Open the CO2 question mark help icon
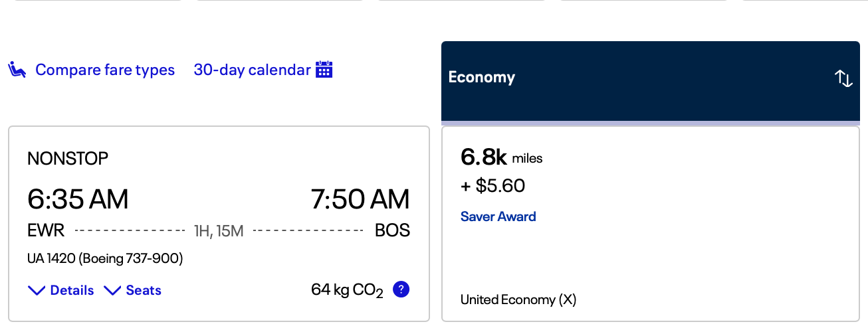This screenshot has width=868, height=328. tap(401, 289)
